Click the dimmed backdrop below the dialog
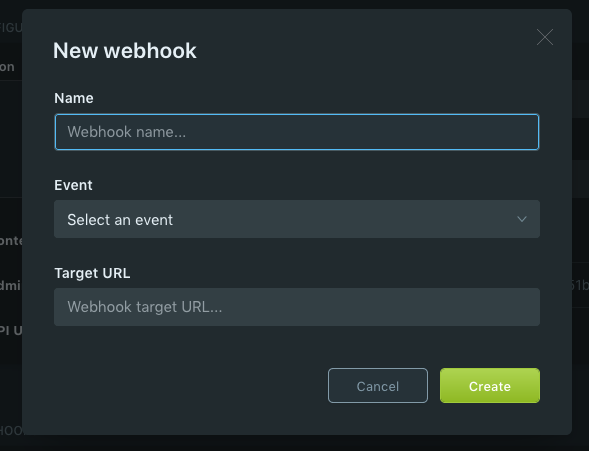589x451 pixels. tap(294, 443)
